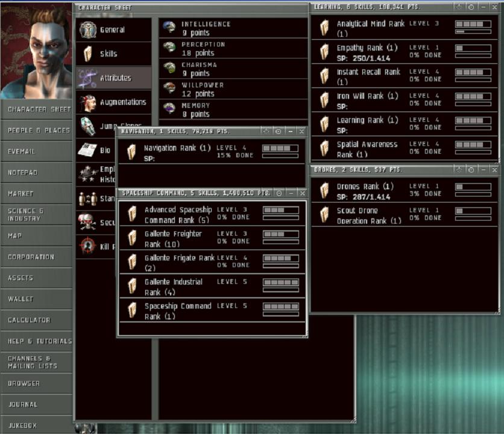The image size is (504, 434).
Task: Open the General tab icon
Action: [88, 30]
